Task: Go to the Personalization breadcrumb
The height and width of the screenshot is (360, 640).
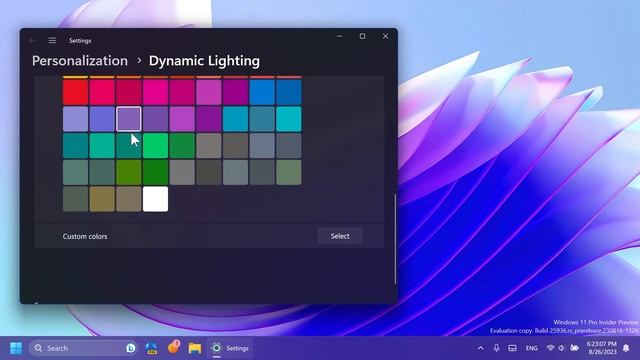Action: (80, 61)
